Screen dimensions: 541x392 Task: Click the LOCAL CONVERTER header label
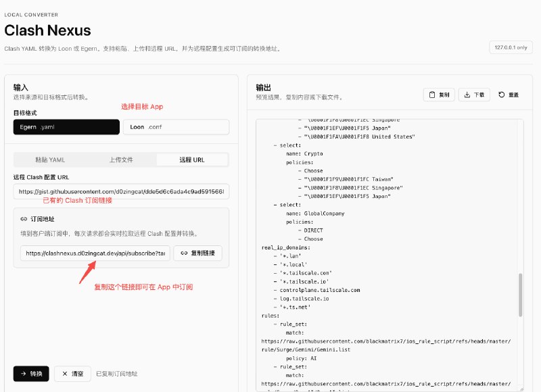tap(31, 15)
